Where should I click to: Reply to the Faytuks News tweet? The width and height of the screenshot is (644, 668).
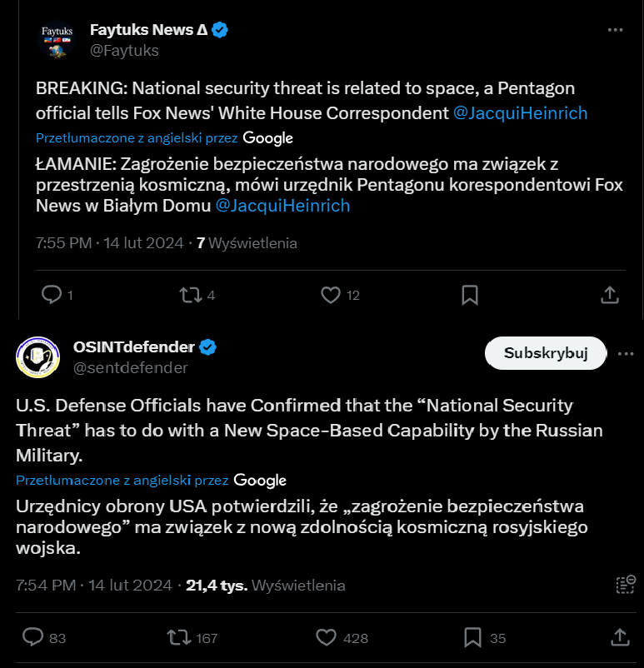[x=52, y=294]
